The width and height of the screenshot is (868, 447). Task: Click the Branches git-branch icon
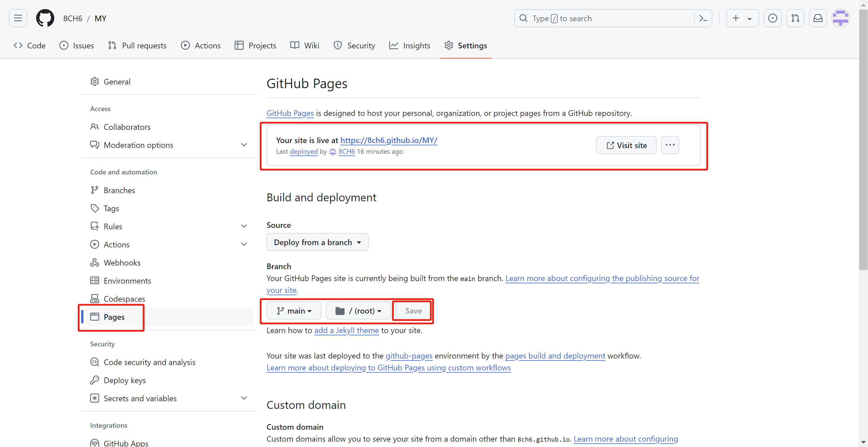pyautogui.click(x=95, y=190)
